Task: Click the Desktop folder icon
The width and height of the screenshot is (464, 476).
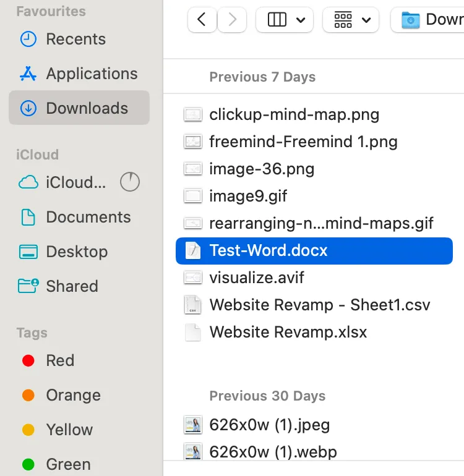Action: point(28,252)
